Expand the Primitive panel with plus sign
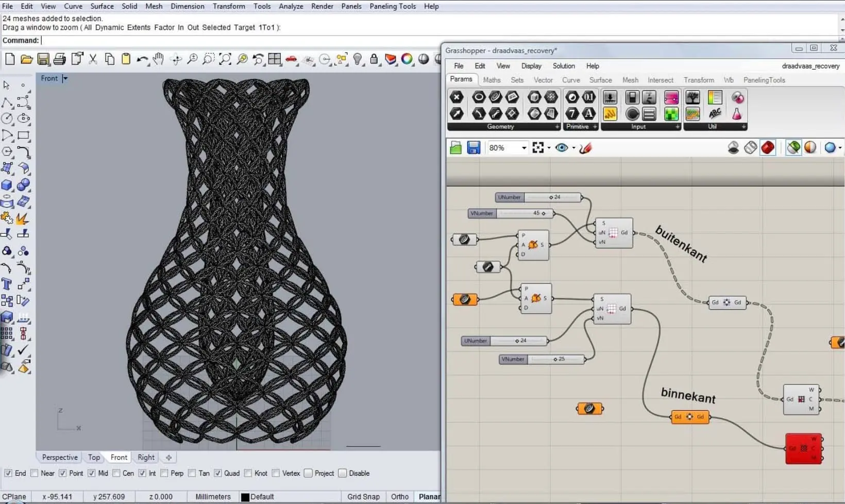 [x=595, y=127]
